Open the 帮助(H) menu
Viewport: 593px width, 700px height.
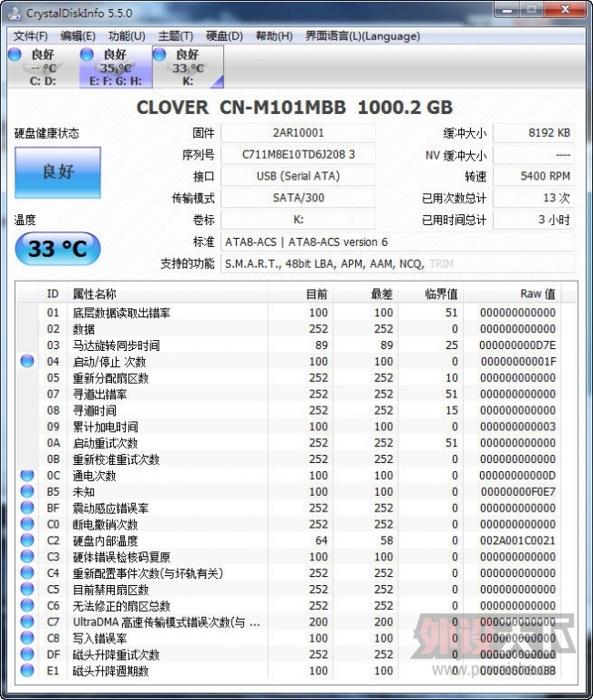274,36
